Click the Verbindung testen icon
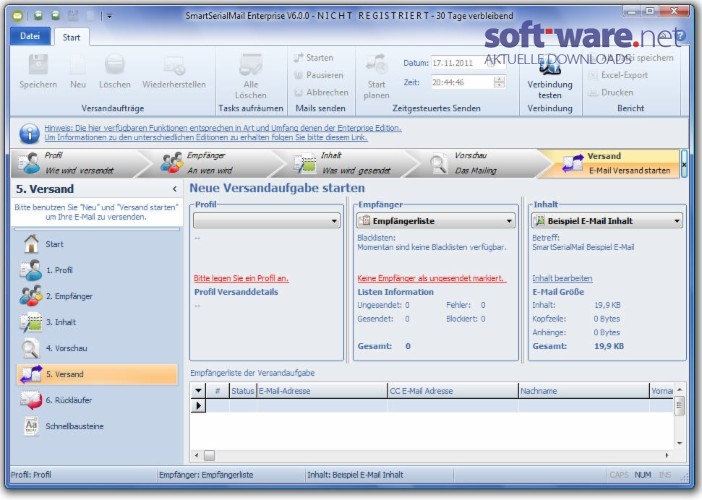This screenshot has width=702, height=500. point(550,68)
